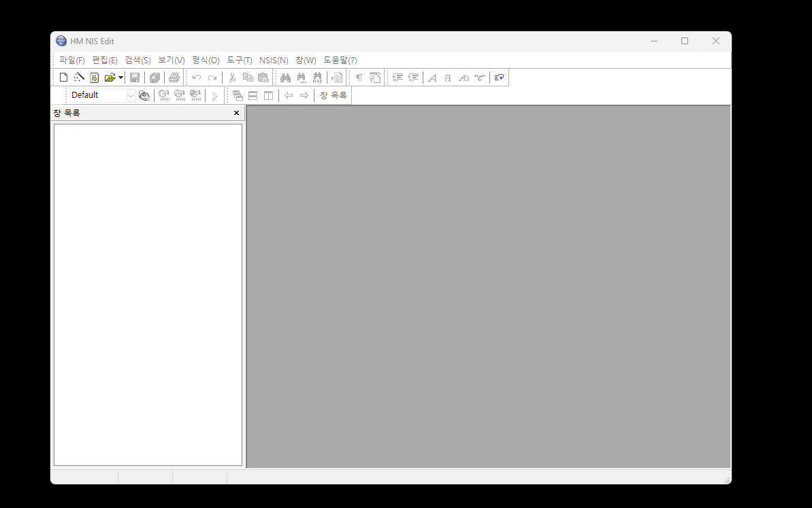812x508 pixels.
Task: Tile windows vertically icon
Action: point(268,95)
